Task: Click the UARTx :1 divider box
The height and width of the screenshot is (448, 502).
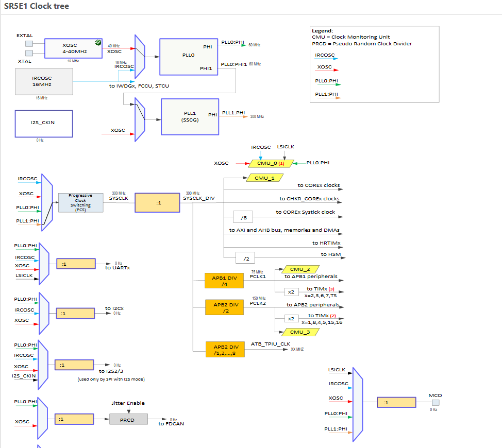Action: click(x=76, y=264)
